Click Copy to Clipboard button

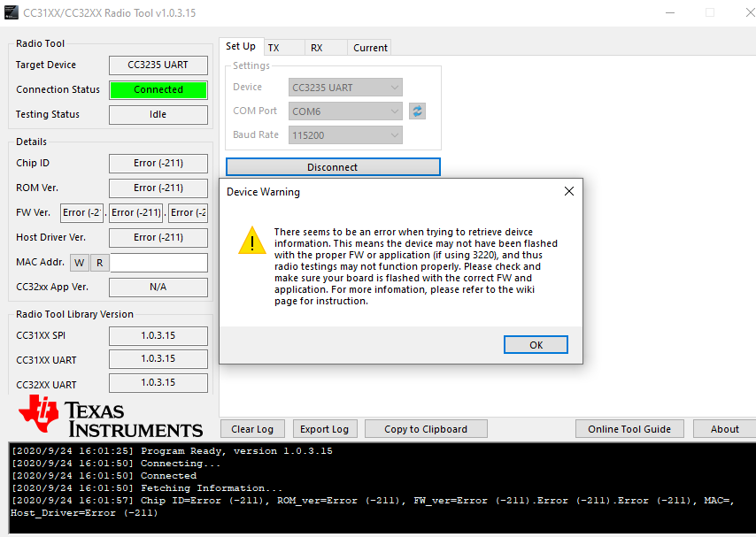point(426,429)
